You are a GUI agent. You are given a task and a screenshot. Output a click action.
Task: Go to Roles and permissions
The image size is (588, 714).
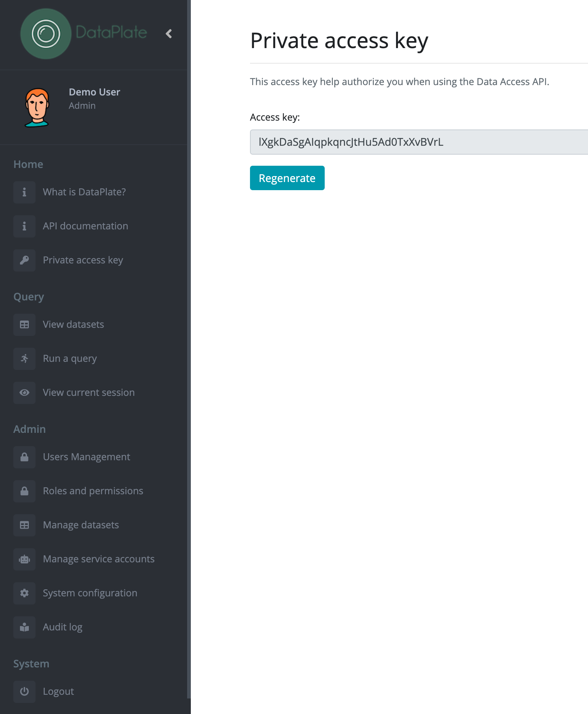[93, 491]
